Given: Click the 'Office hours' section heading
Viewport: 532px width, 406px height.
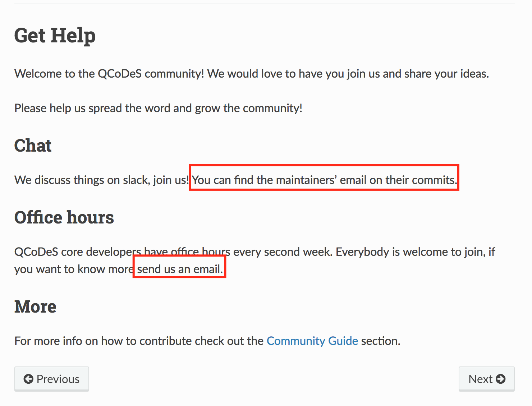Looking at the screenshot, I should tap(64, 217).
